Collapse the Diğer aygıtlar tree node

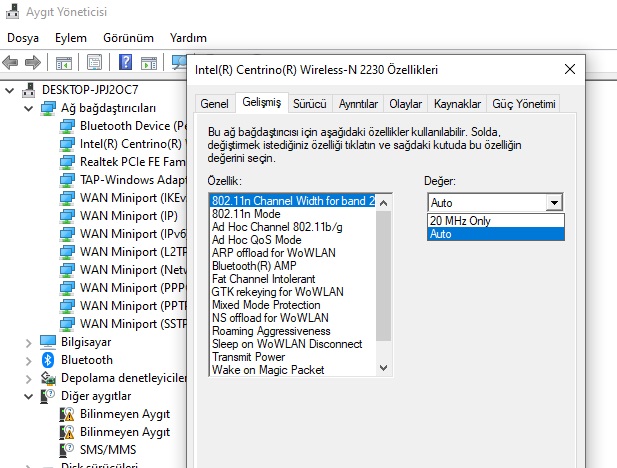tap(28, 396)
